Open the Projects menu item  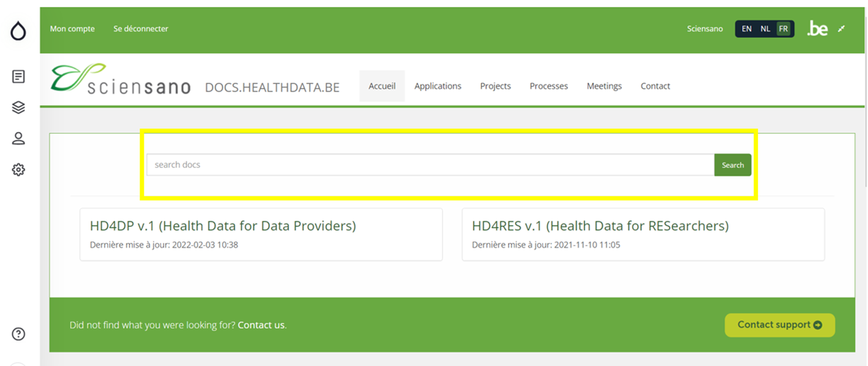click(x=495, y=86)
